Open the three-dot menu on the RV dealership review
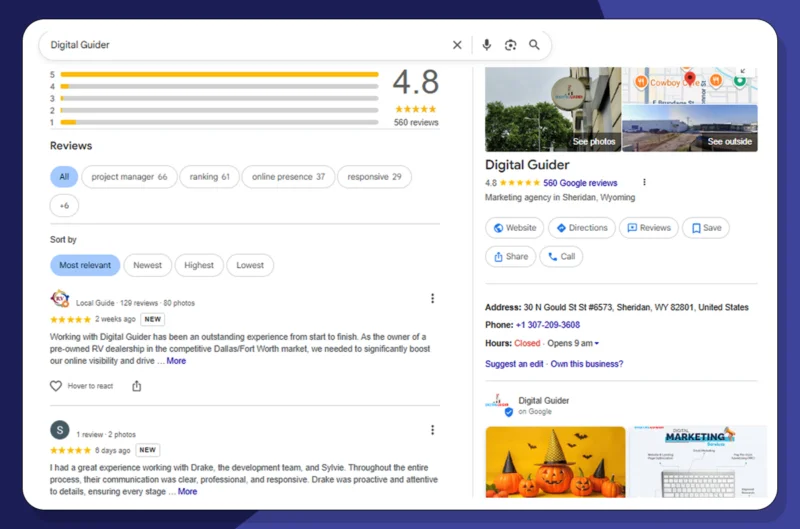The image size is (800, 529). pos(433,298)
